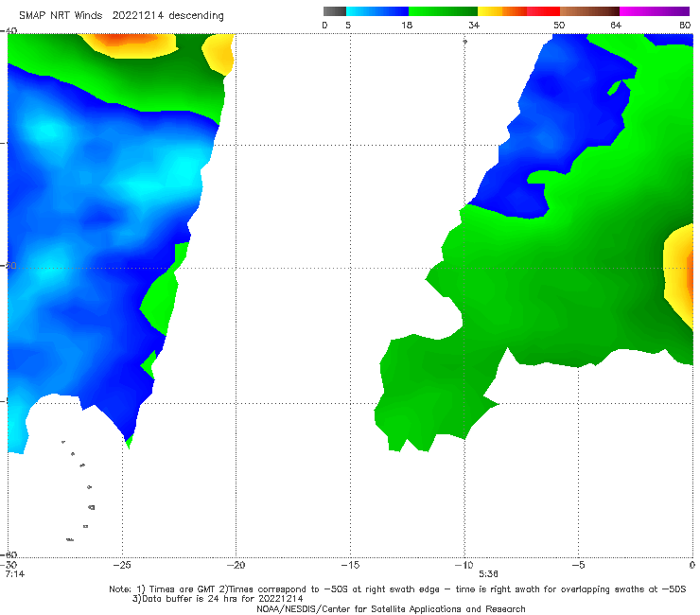Click the title "SMAP NRT Winds"

coord(61,15)
